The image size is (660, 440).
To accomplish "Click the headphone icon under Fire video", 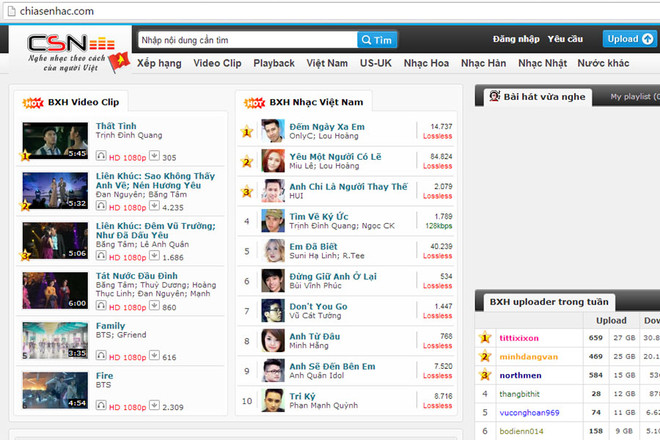I will (101, 407).
